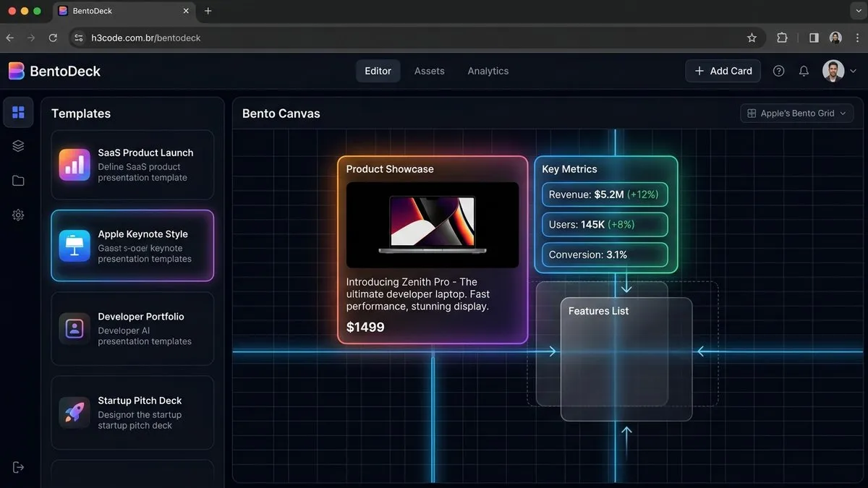This screenshot has width=868, height=488.
Task: Click the Introducing Zenith Pro description text
Action: [417, 294]
